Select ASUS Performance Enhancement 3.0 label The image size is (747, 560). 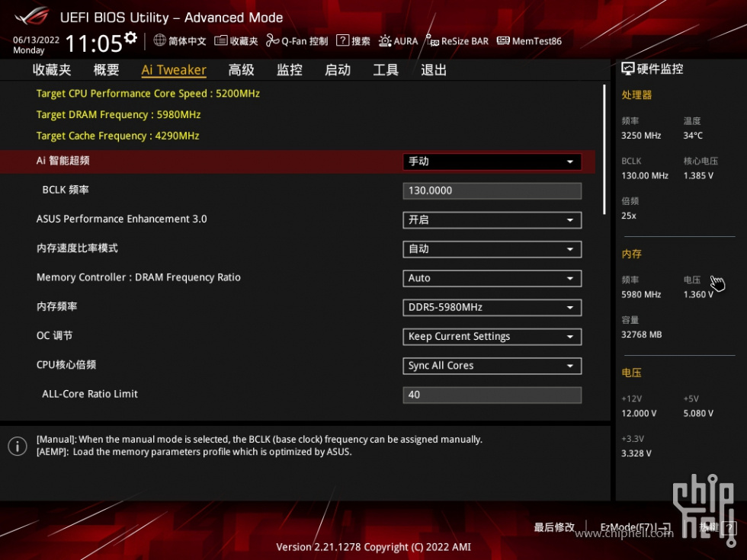(x=121, y=219)
